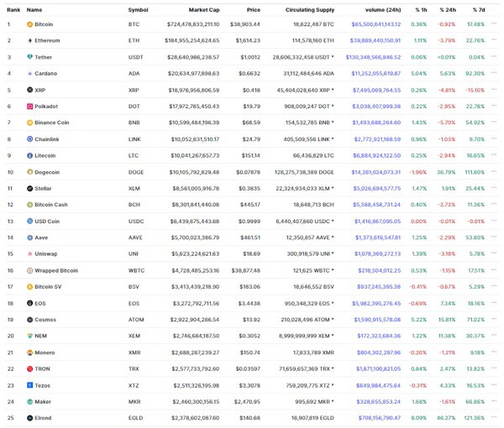Click the Binance Coin logo icon
Image resolution: width=504 pixels, height=428 pixels.
coord(30,123)
